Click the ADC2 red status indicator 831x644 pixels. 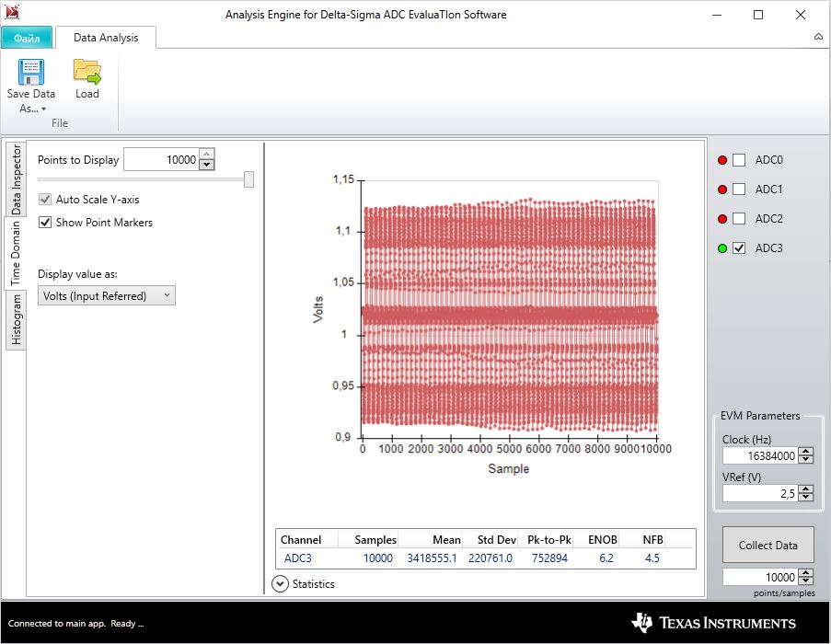pos(721,219)
